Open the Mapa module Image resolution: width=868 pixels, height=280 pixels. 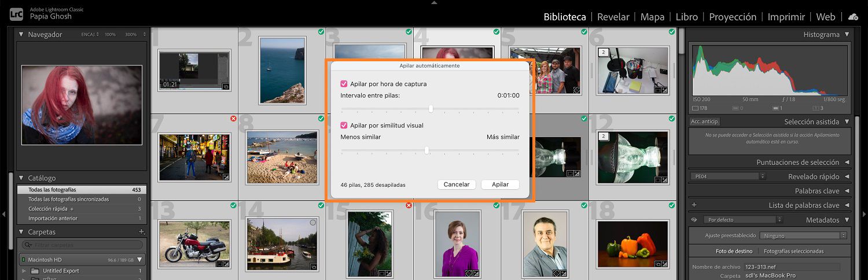[652, 17]
